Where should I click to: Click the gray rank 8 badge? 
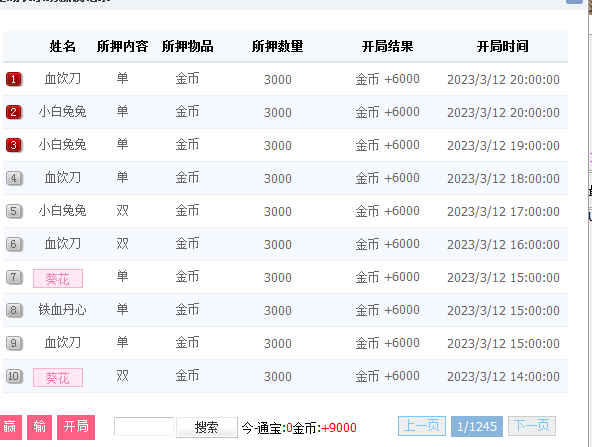[x=14, y=310]
